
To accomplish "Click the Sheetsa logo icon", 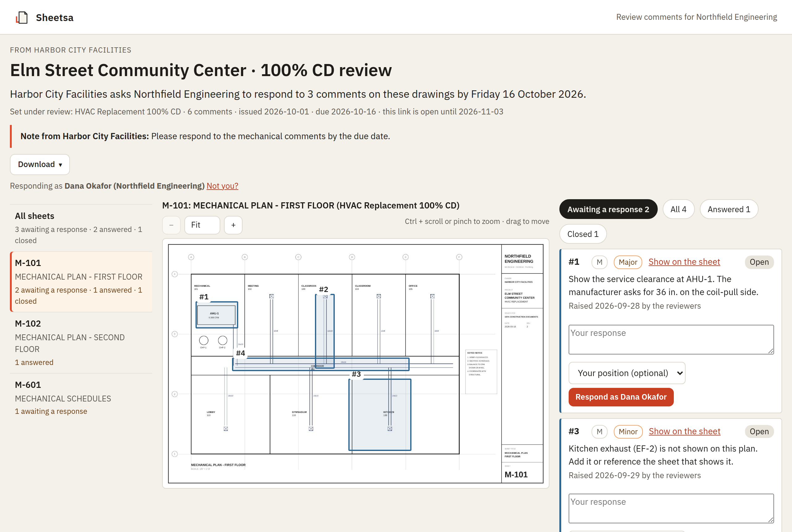I will pyautogui.click(x=22, y=17).
